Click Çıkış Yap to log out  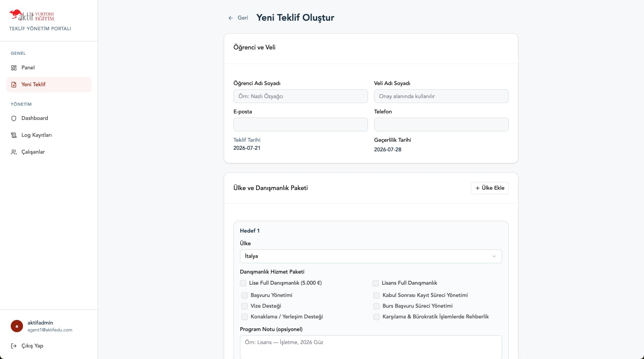pyautogui.click(x=49, y=346)
